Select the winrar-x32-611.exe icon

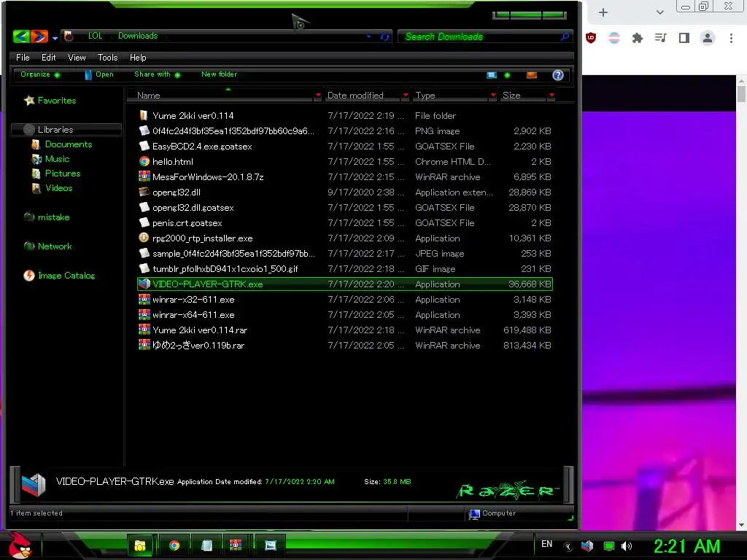[144, 299]
